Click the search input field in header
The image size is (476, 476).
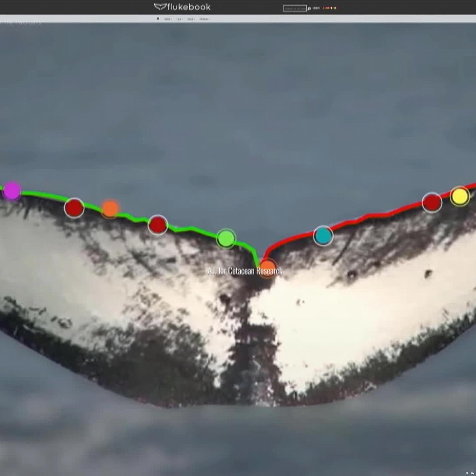294,8
